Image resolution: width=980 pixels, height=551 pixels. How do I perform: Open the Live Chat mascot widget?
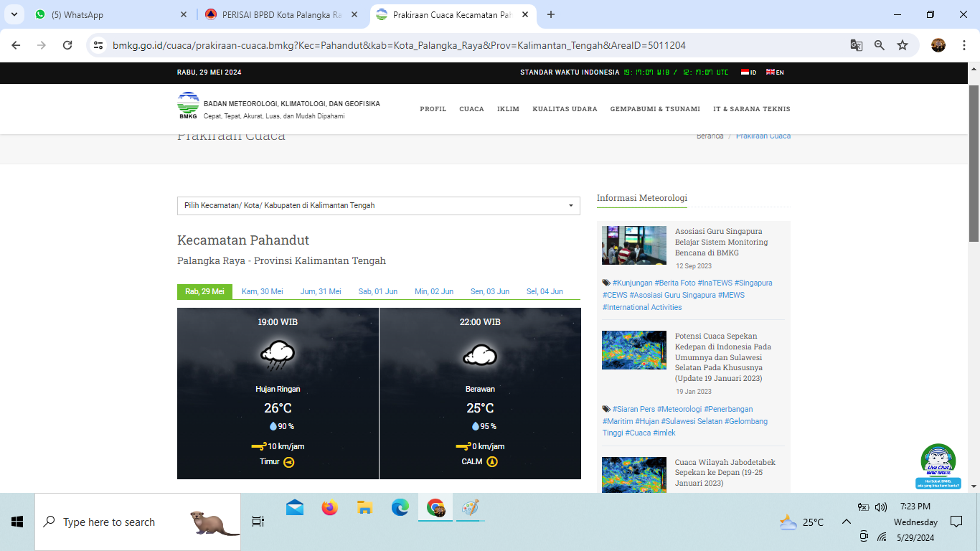[x=938, y=466]
